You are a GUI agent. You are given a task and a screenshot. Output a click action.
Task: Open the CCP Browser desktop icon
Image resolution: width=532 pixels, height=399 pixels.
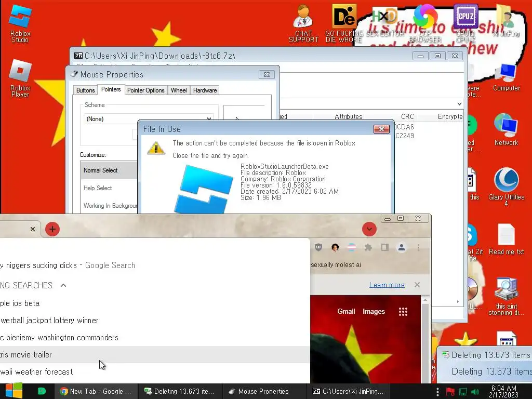point(425,23)
